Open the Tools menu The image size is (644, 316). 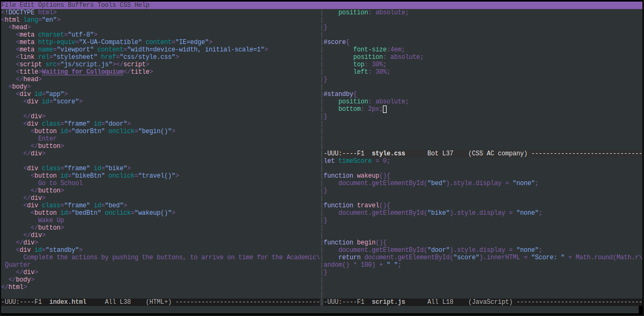[x=106, y=5]
